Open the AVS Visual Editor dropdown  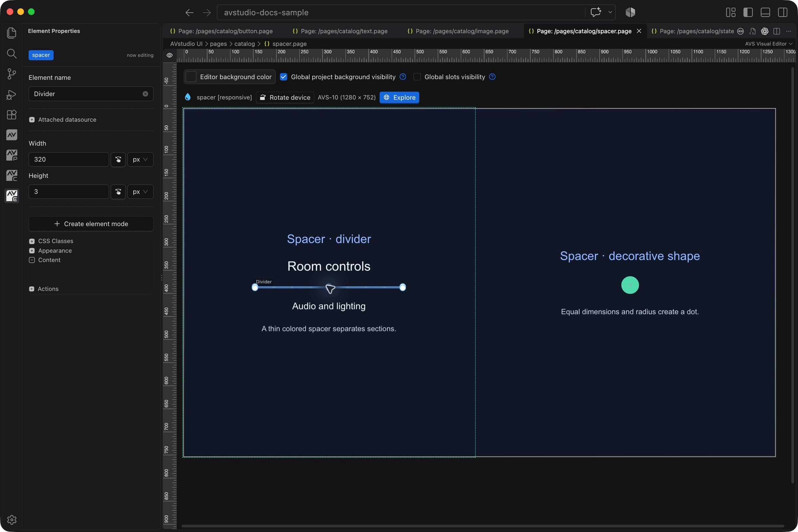click(x=768, y=44)
